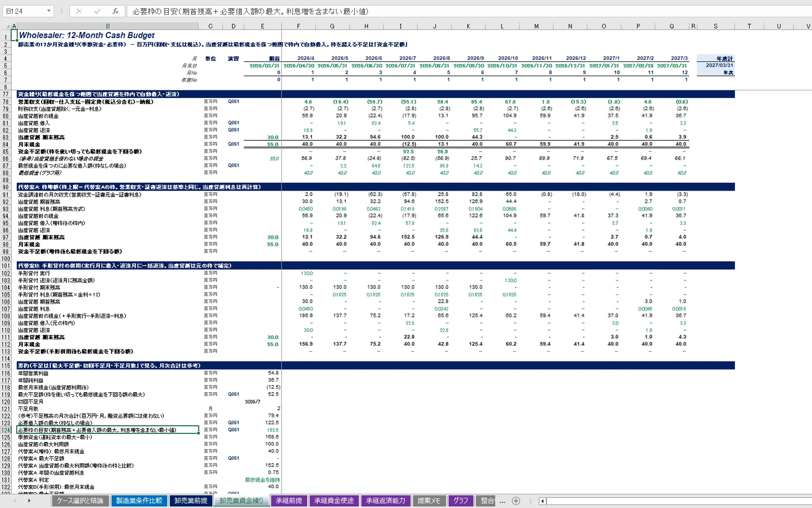This screenshot has width=812, height=508.
Task: Open the グラフ sheet tab
Action: tap(460, 501)
